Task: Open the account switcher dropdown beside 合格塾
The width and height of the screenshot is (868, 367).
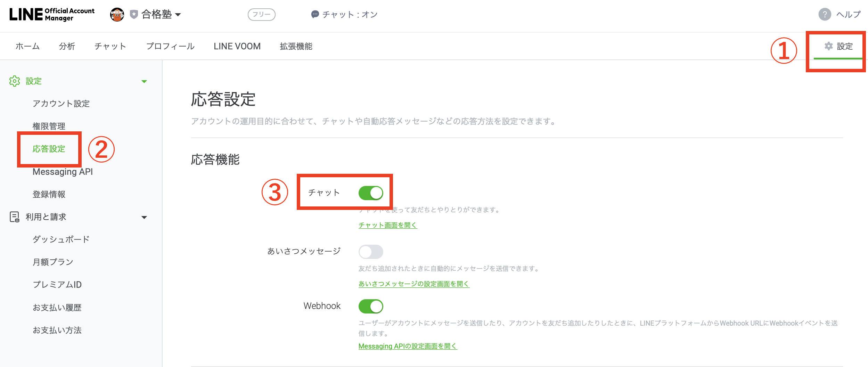Action: (x=178, y=15)
